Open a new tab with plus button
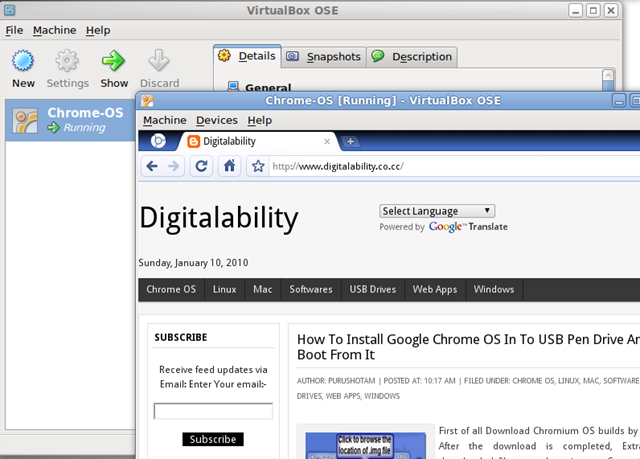The width and height of the screenshot is (640, 459). [350, 142]
